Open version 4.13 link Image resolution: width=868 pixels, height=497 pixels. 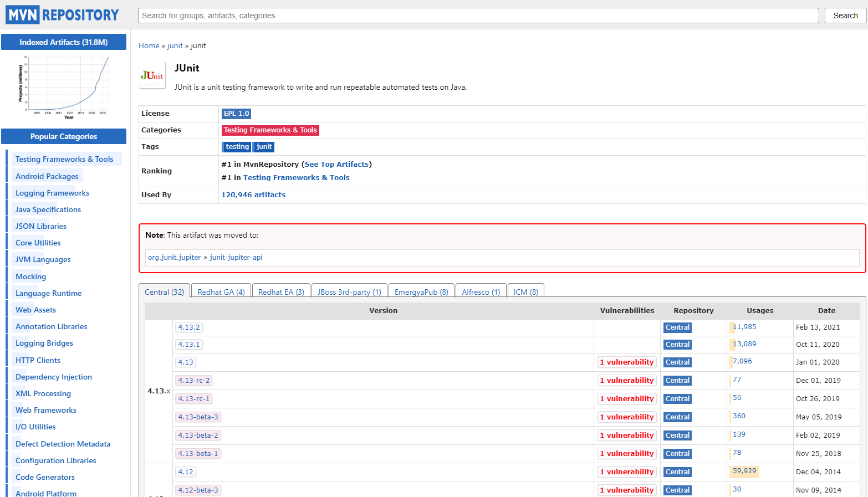186,362
